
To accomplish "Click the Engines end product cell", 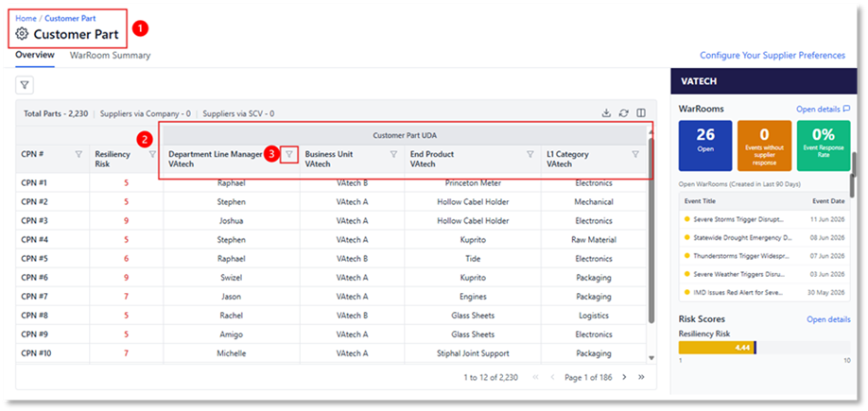I will (473, 297).
